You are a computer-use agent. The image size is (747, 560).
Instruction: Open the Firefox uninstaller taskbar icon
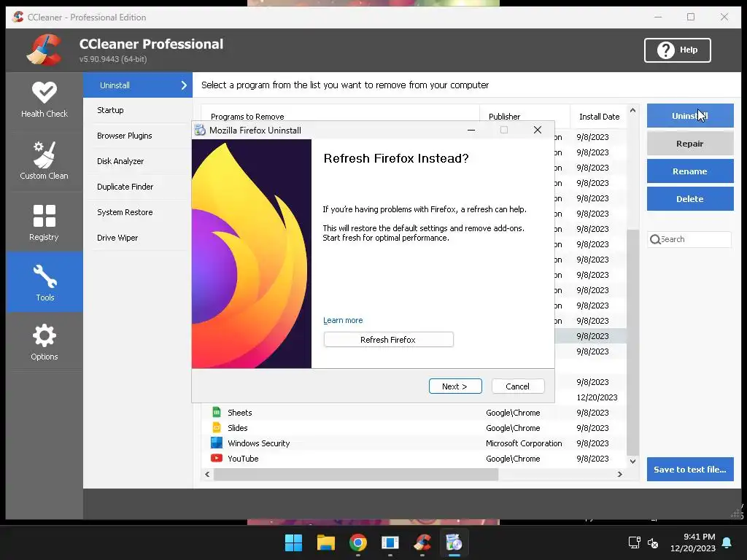coord(454,542)
